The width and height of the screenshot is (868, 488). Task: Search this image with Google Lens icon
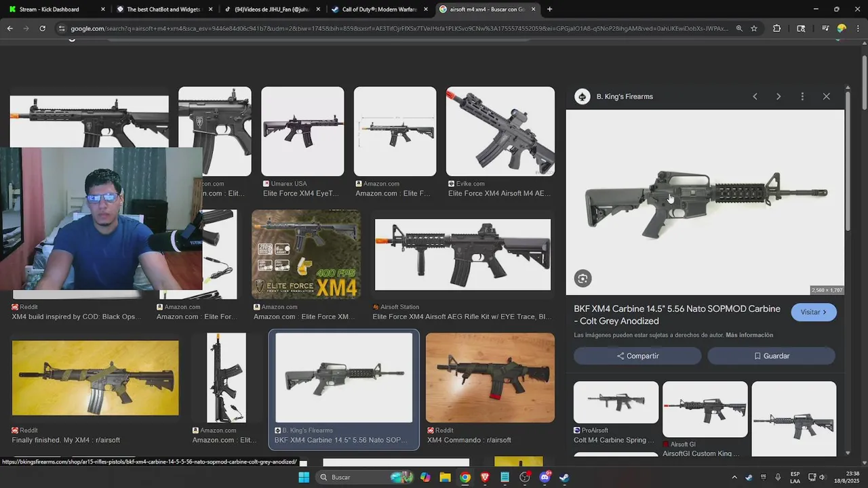(x=583, y=279)
